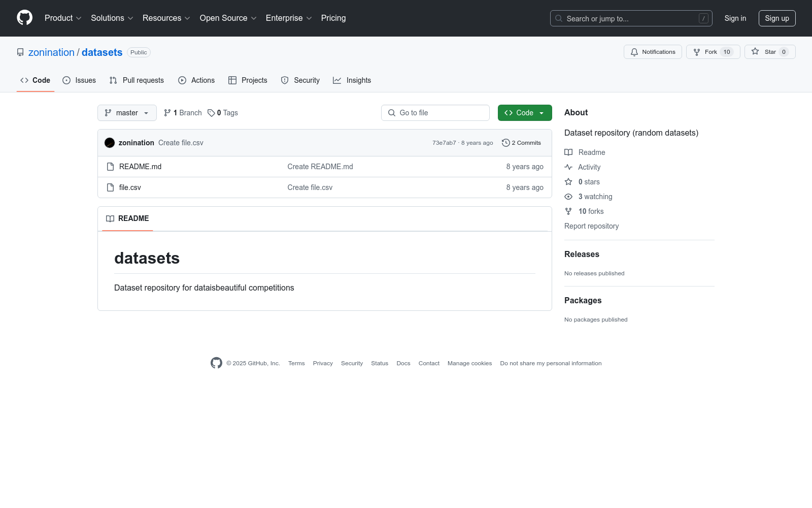Open the 'Create README.md' commit message

pos(320,167)
